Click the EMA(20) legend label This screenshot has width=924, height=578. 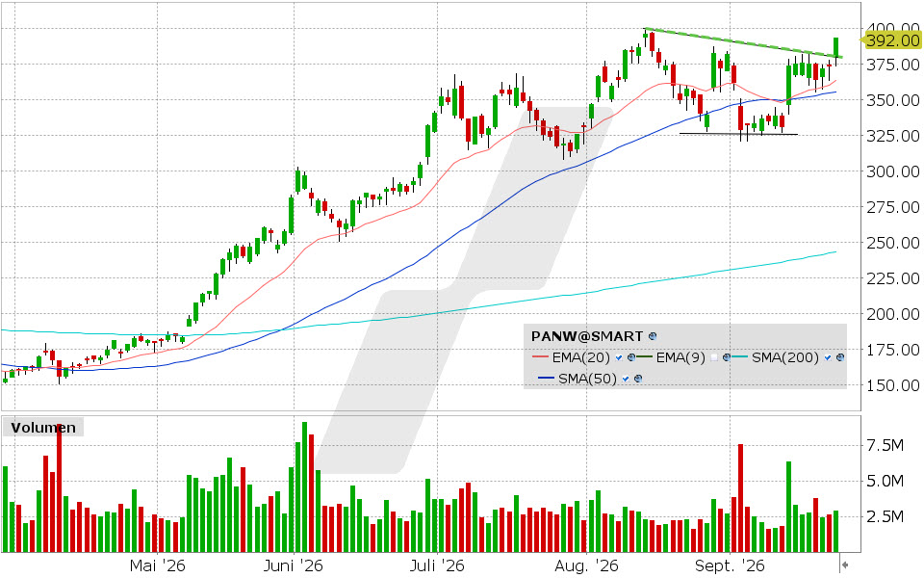point(582,357)
